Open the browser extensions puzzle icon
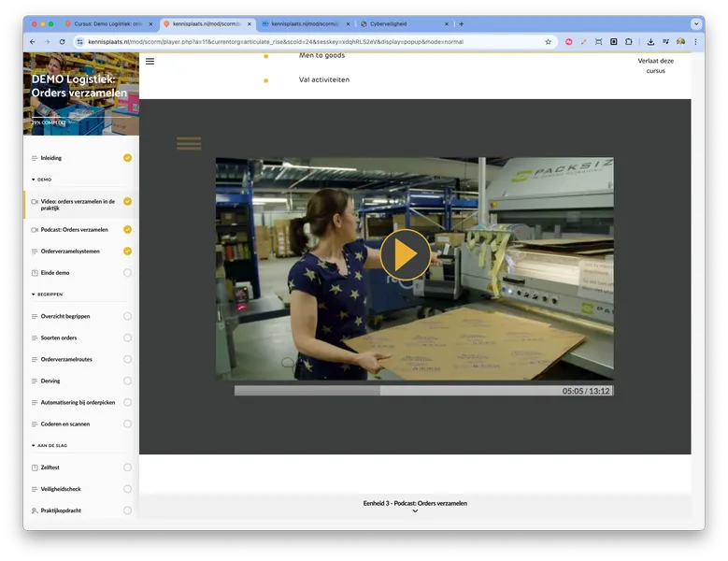This screenshot has height=561, width=728. 629,42
